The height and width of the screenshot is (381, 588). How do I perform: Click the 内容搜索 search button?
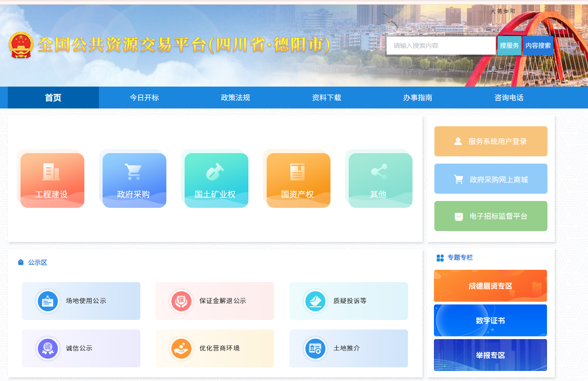(538, 46)
